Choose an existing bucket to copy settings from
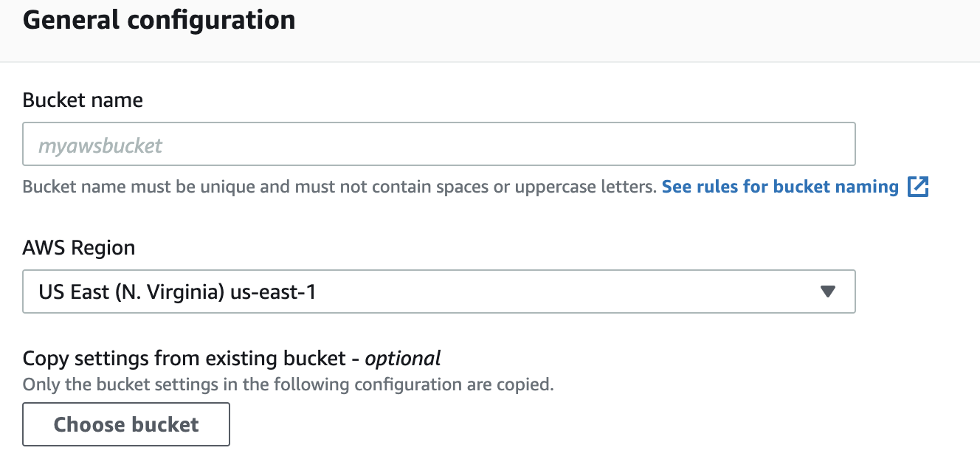 126,424
